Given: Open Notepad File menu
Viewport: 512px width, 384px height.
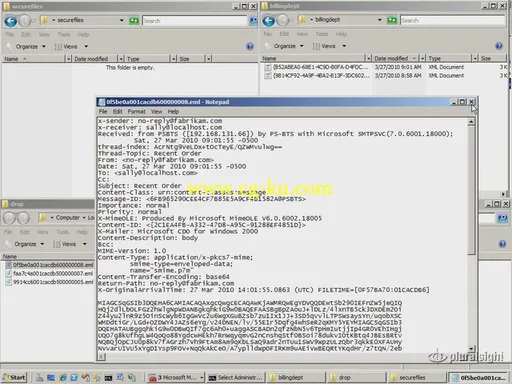Looking at the screenshot, I should (103, 111).
